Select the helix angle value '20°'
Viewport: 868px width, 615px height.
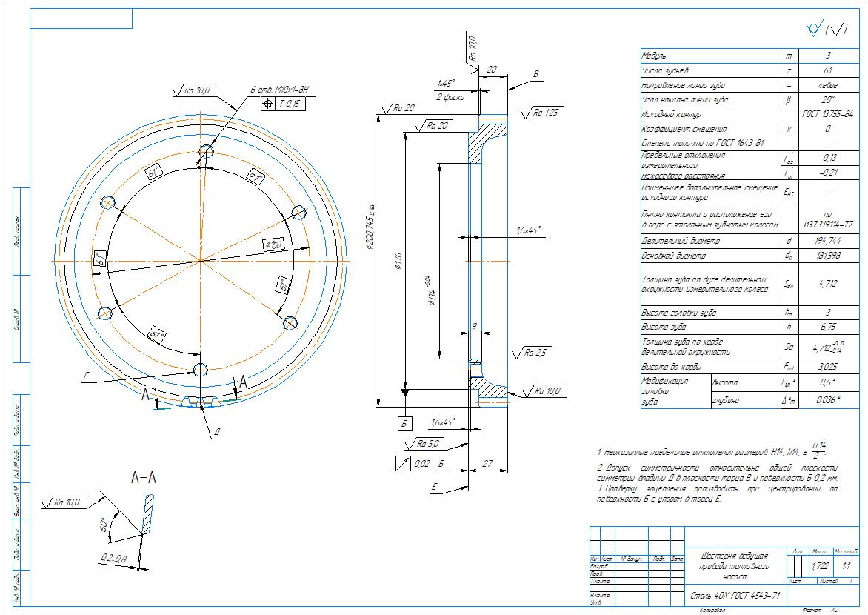[x=827, y=100]
